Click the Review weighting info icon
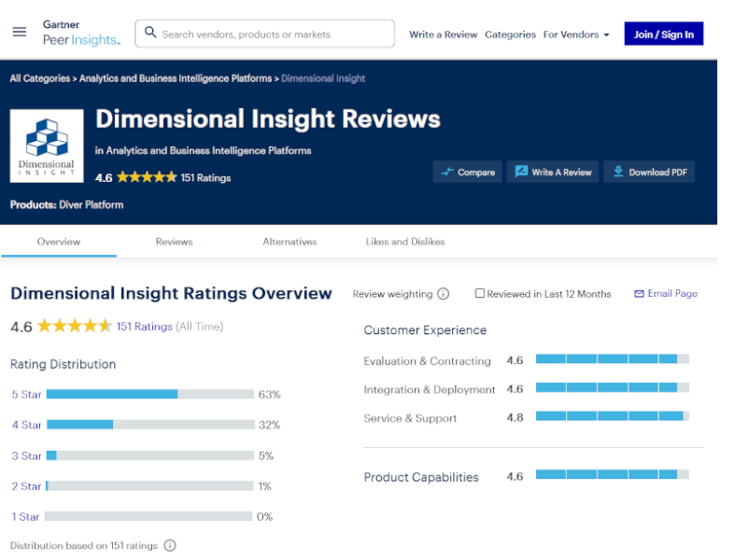The width and height of the screenshot is (735, 560). pyautogui.click(x=443, y=294)
